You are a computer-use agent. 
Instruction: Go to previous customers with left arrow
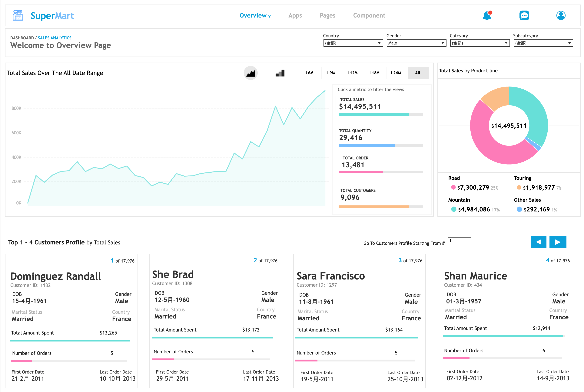click(539, 242)
